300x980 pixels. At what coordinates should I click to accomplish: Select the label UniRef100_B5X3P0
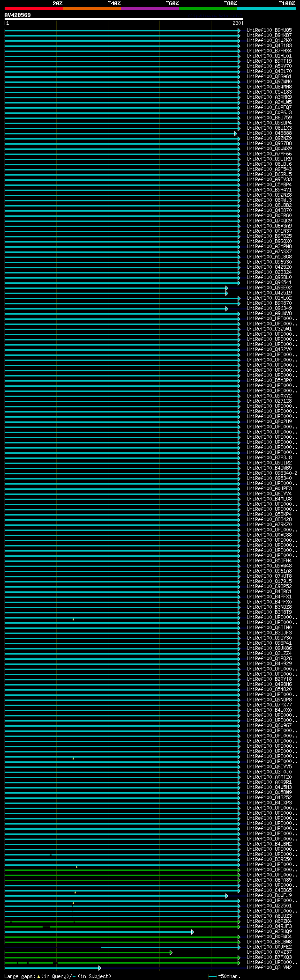269,381
